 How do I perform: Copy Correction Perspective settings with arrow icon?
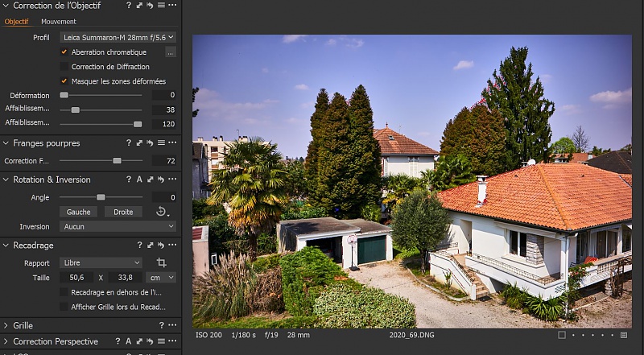138,341
